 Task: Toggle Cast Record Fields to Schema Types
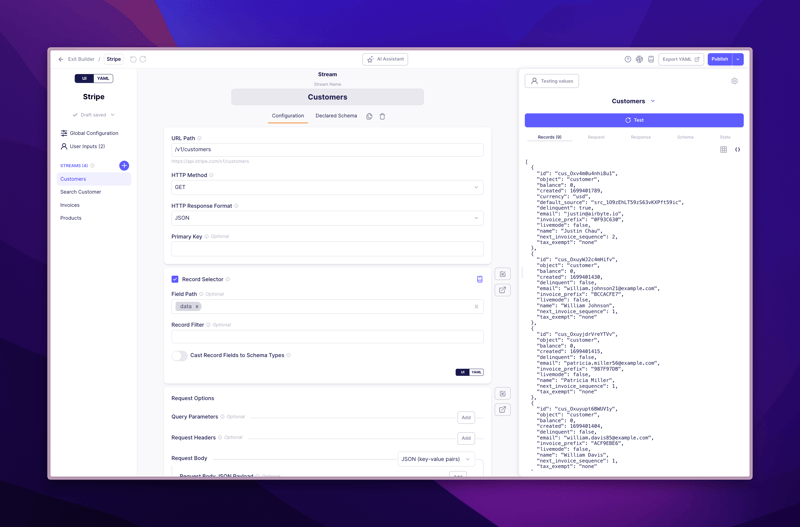pyautogui.click(x=179, y=356)
